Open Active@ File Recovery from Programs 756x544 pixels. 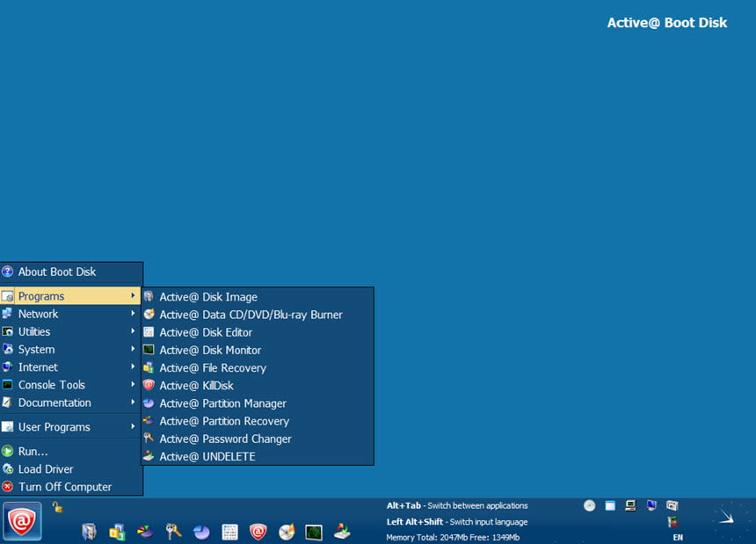coord(258,368)
